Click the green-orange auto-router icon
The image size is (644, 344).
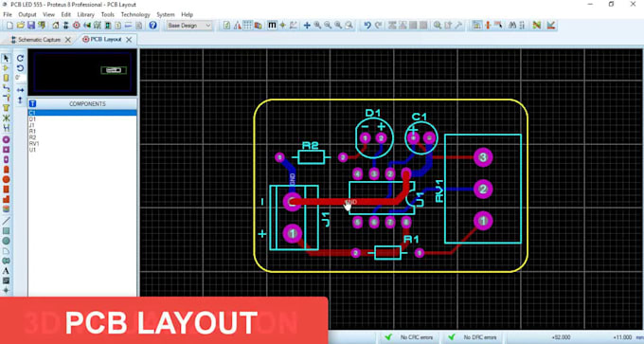click(536, 26)
